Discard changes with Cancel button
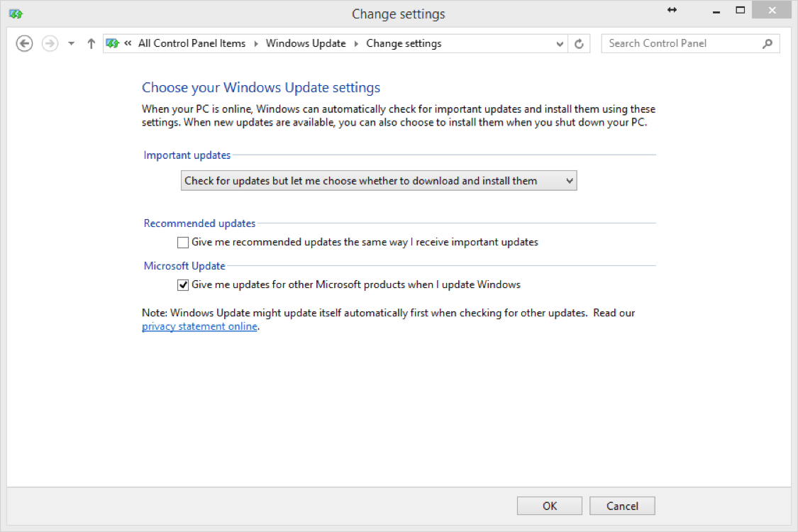Viewport: 798px width, 532px height. pos(622,506)
